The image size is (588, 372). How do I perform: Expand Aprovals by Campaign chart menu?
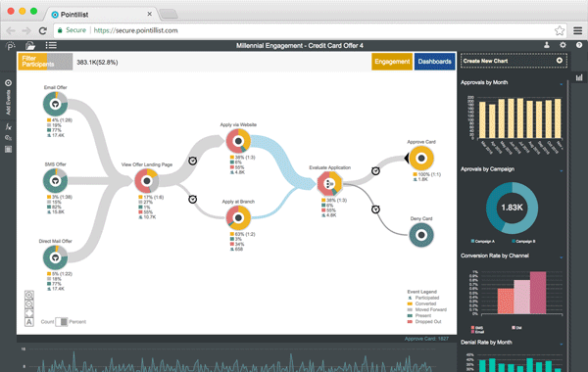562,171
